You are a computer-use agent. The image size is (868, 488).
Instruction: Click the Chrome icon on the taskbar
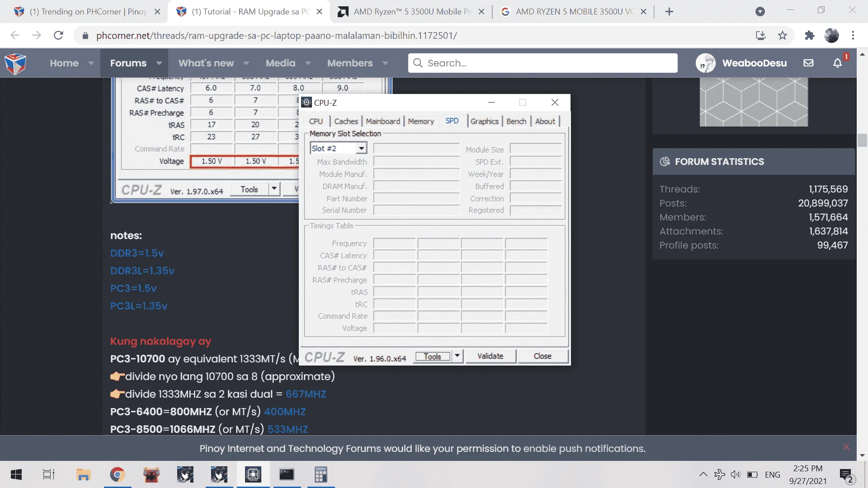pos(117,474)
